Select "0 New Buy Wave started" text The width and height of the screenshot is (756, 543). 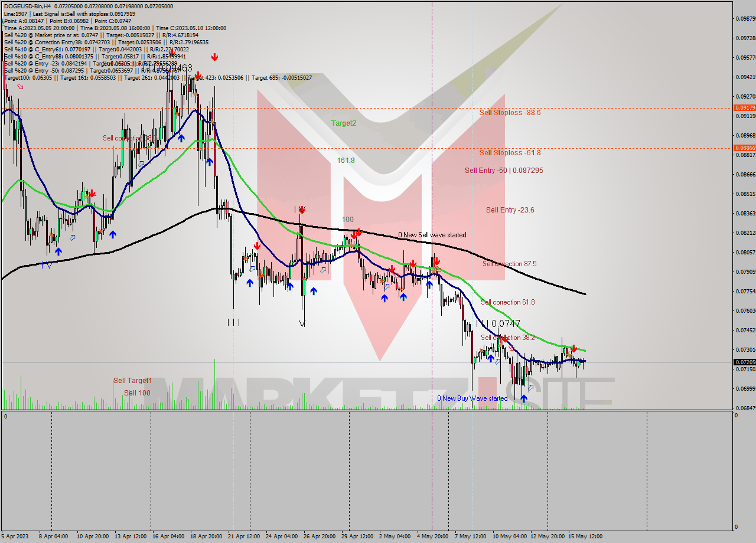472,398
